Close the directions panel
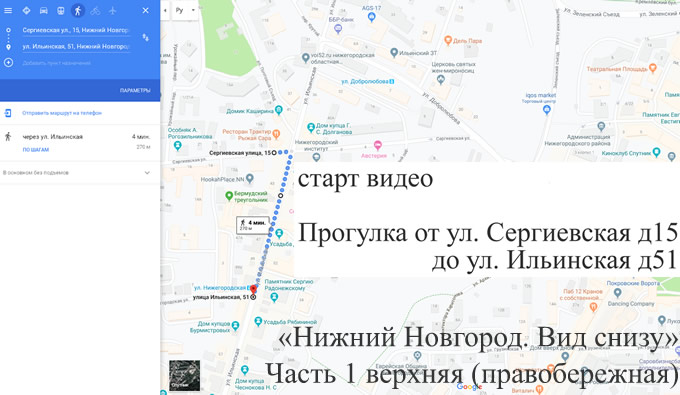 [x=145, y=10]
